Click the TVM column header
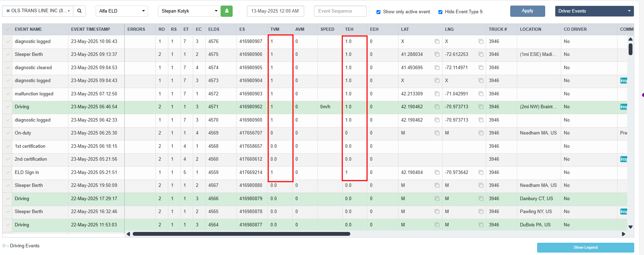The width and height of the screenshot is (644, 255). click(x=275, y=29)
